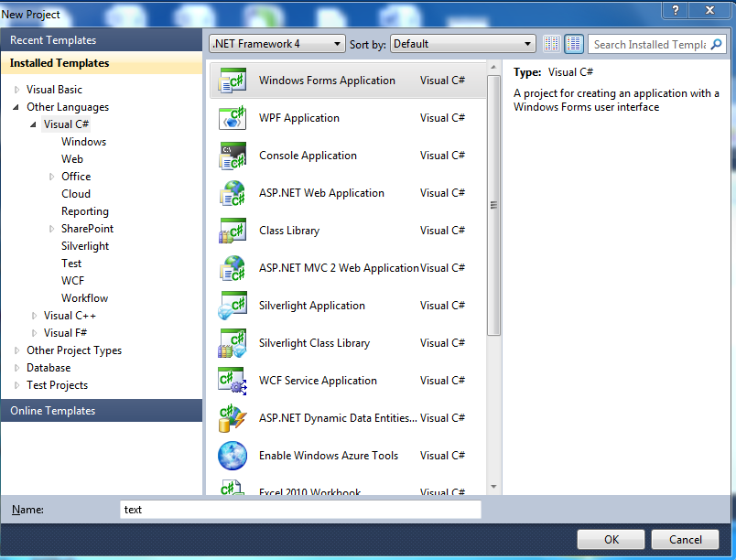Open the .NET Framework 4 dropdown

coord(277,44)
